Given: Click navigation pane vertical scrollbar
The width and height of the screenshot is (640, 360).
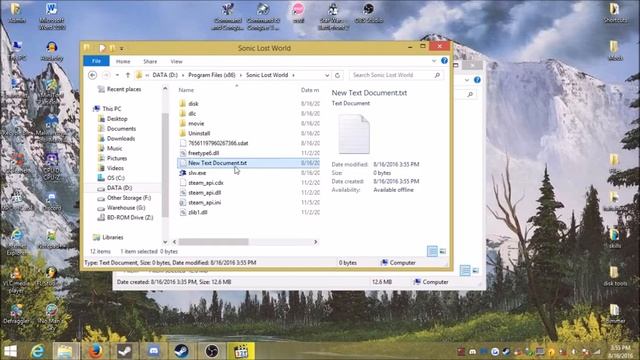Looking at the screenshot, I should point(165,165).
